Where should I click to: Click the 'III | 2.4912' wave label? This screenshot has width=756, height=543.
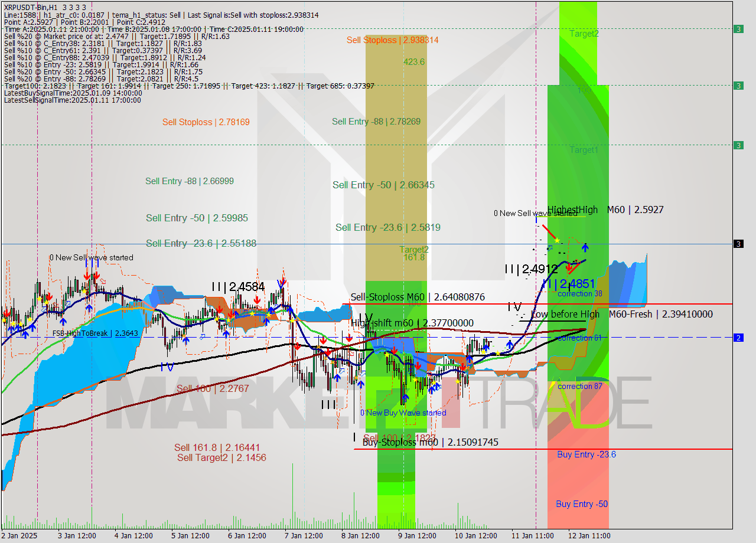tap(531, 269)
